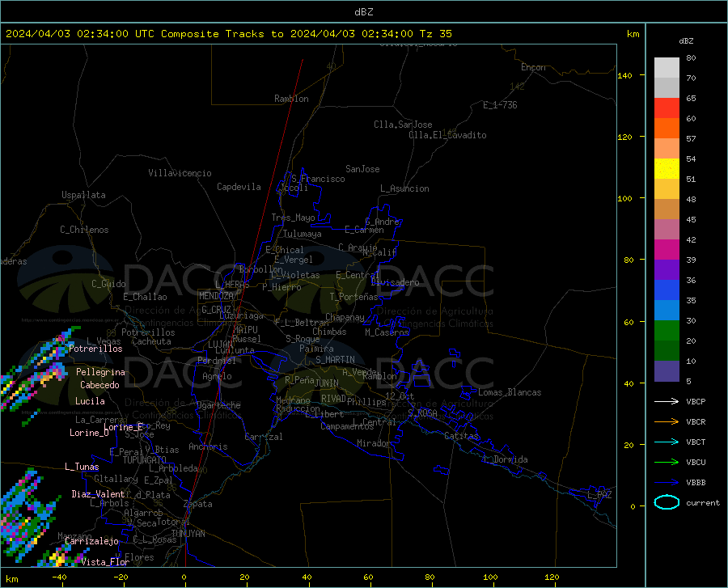Click the Vista_Flor station label

point(105,562)
